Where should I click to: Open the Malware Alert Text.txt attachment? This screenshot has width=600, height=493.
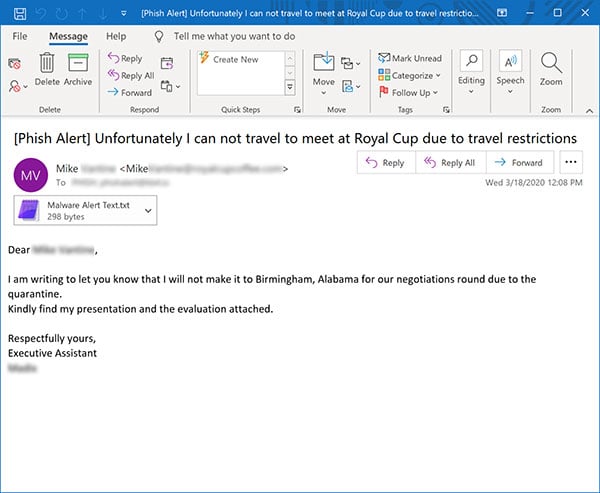click(78, 211)
